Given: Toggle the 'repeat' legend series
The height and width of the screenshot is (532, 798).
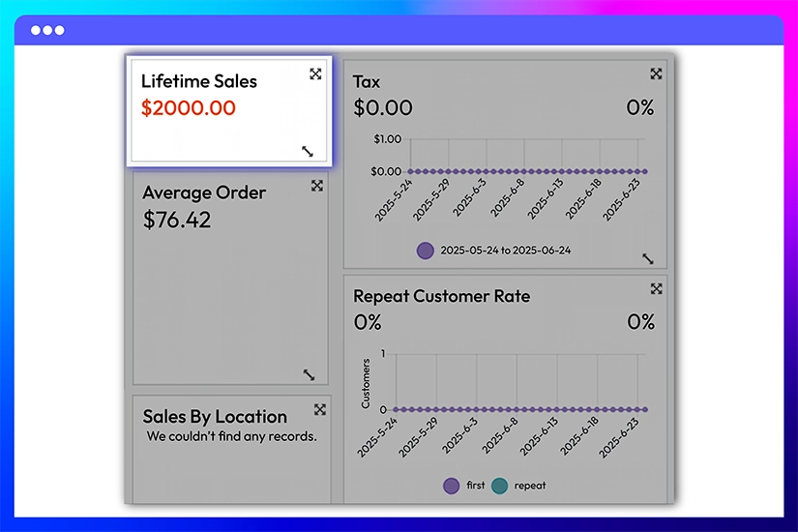Looking at the screenshot, I should tap(518, 486).
